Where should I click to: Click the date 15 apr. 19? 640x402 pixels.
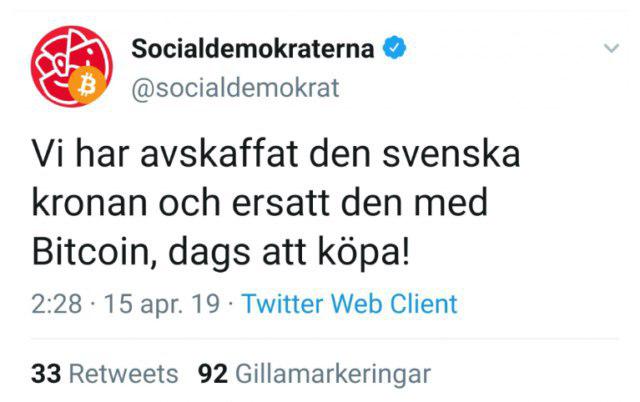click(x=166, y=303)
